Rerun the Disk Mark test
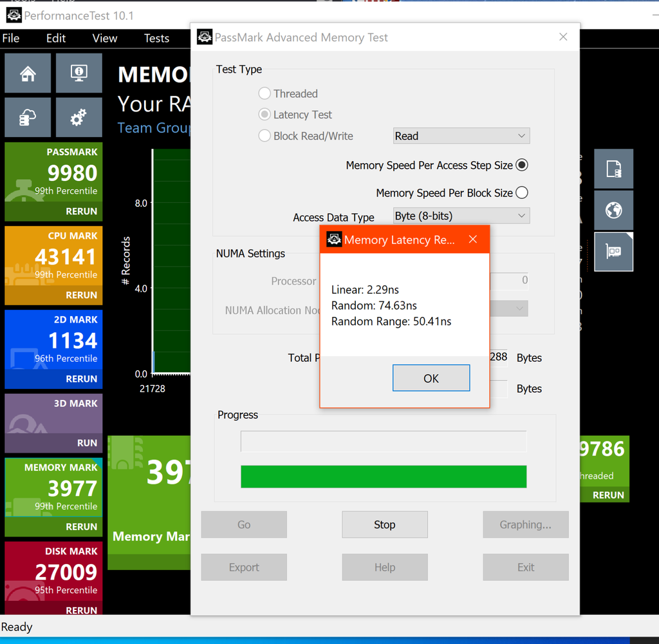 [x=81, y=611]
